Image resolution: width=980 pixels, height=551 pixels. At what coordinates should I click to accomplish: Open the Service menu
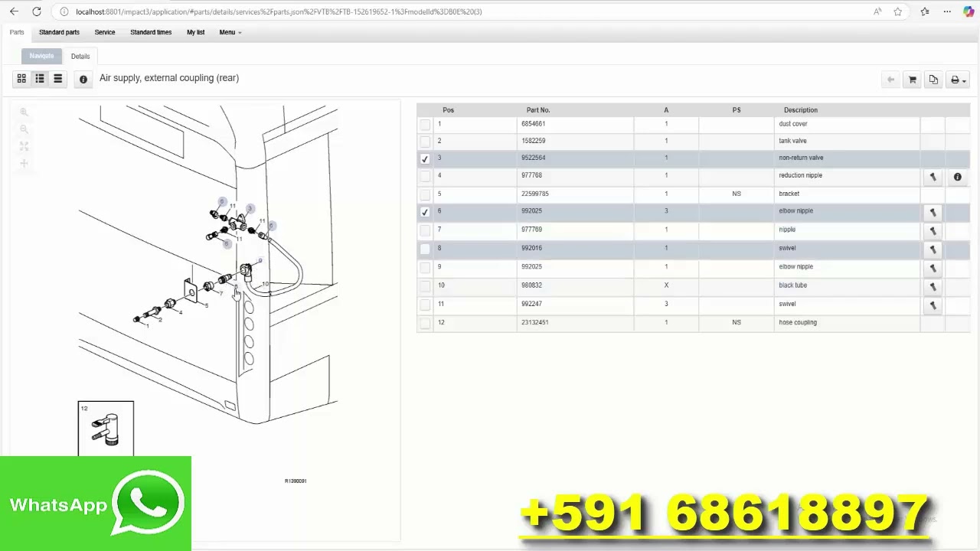point(105,32)
